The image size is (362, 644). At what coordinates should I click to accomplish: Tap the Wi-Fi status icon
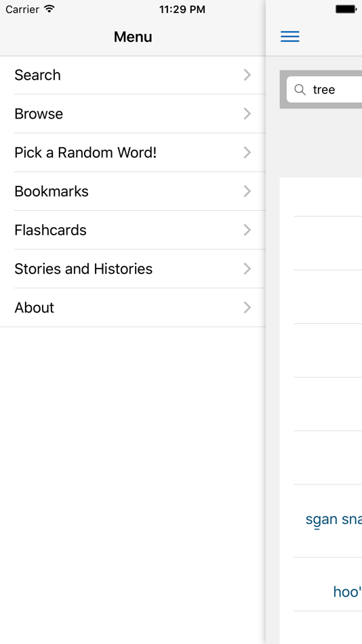[49, 9]
